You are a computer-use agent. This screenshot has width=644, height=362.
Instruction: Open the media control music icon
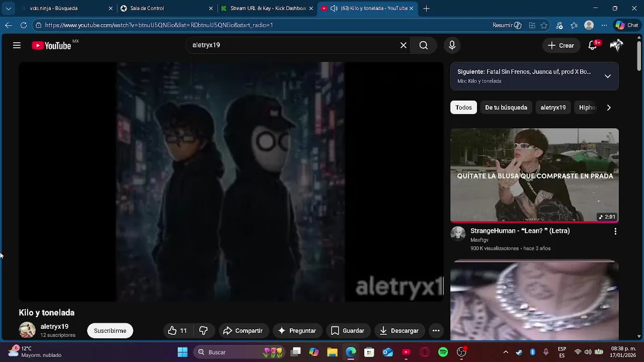[x=559, y=25]
